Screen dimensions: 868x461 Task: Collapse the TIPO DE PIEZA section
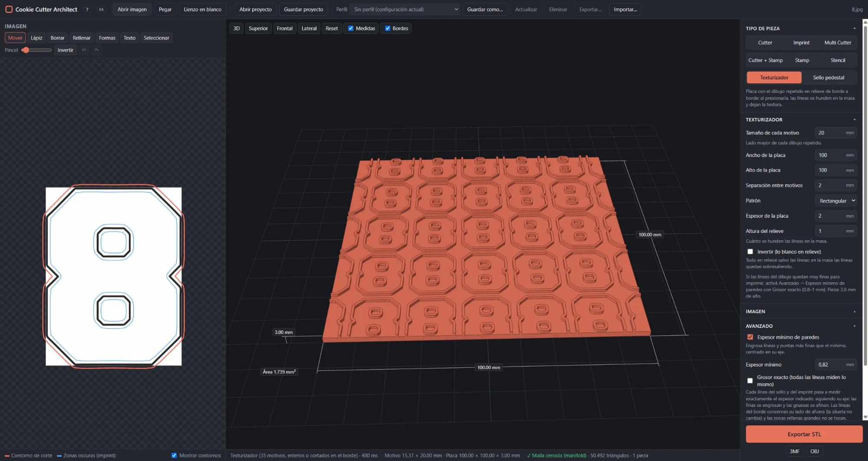click(x=855, y=29)
